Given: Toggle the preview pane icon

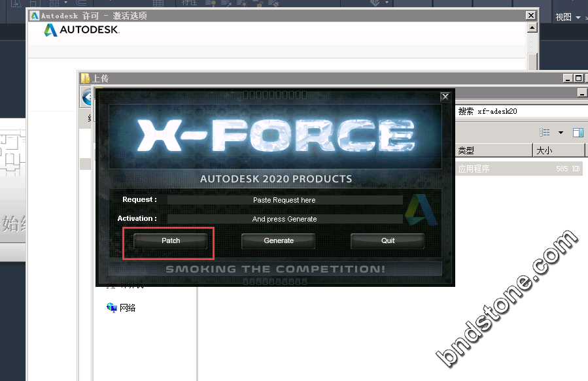Looking at the screenshot, I should tap(578, 133).
